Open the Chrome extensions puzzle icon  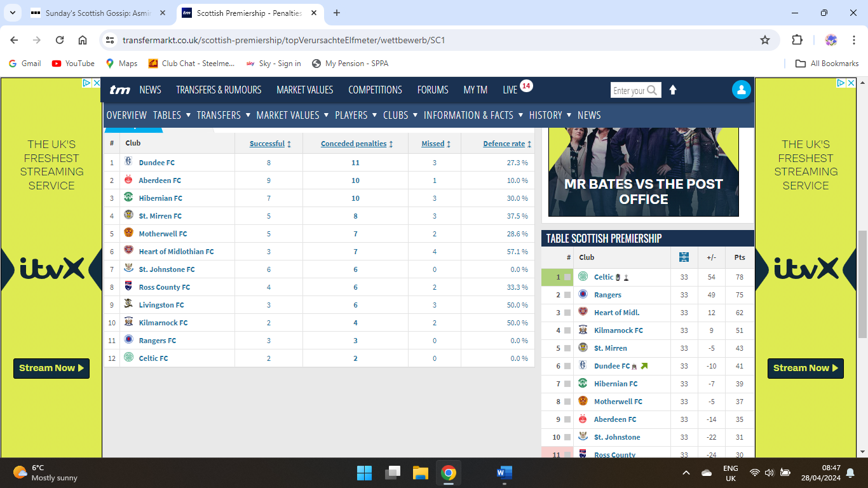(797, 40)
